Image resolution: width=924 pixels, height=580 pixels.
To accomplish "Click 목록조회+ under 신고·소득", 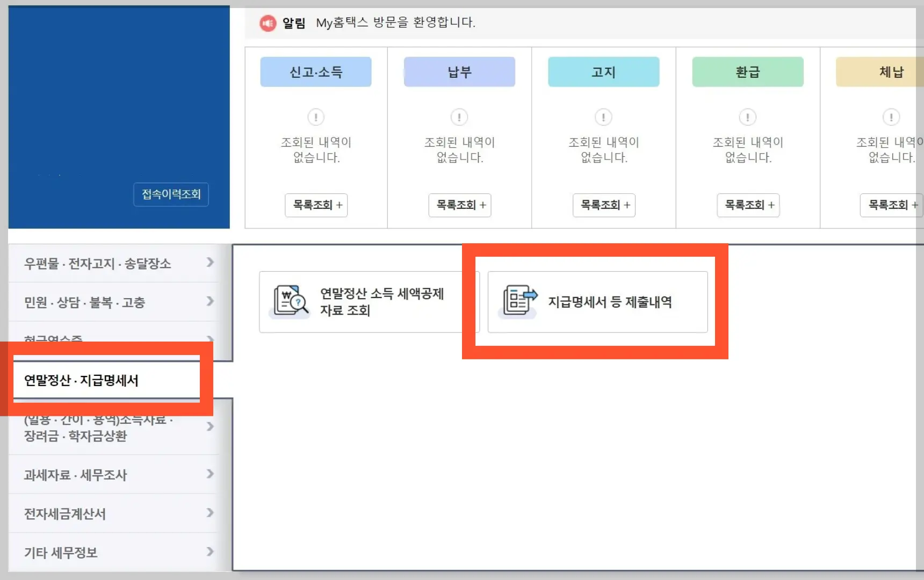I will click(316, 205).
